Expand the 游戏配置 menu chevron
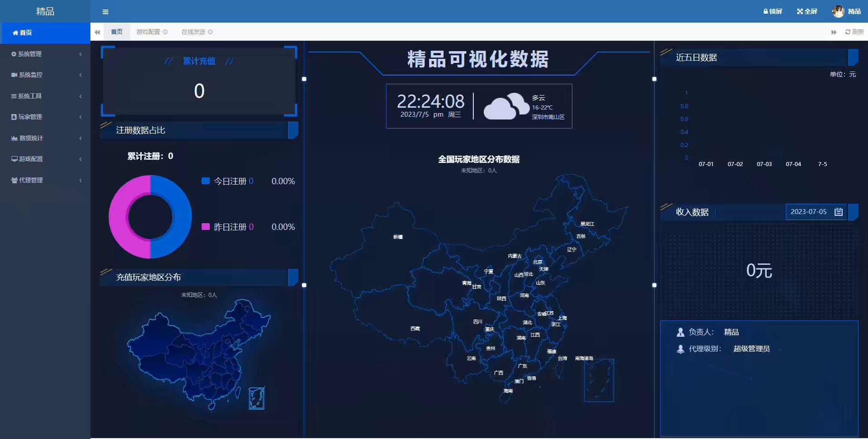This screenshot has width=868, height=439. [x=80, y=159]
